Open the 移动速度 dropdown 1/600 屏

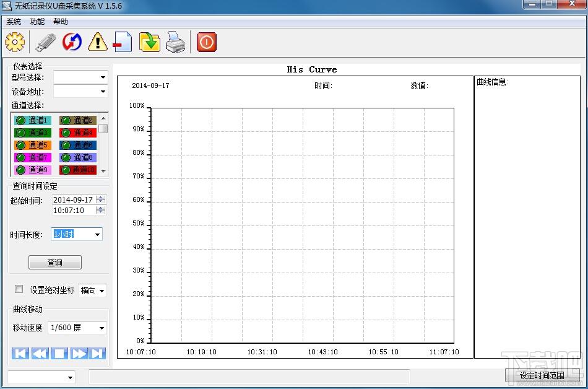[x=77, y=328]
